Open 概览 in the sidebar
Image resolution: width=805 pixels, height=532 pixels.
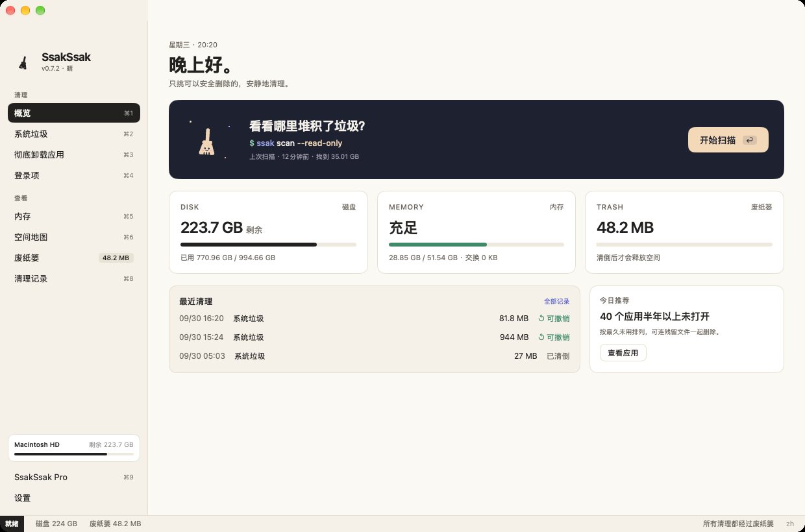pyautogui.click(x=74, y=113)
